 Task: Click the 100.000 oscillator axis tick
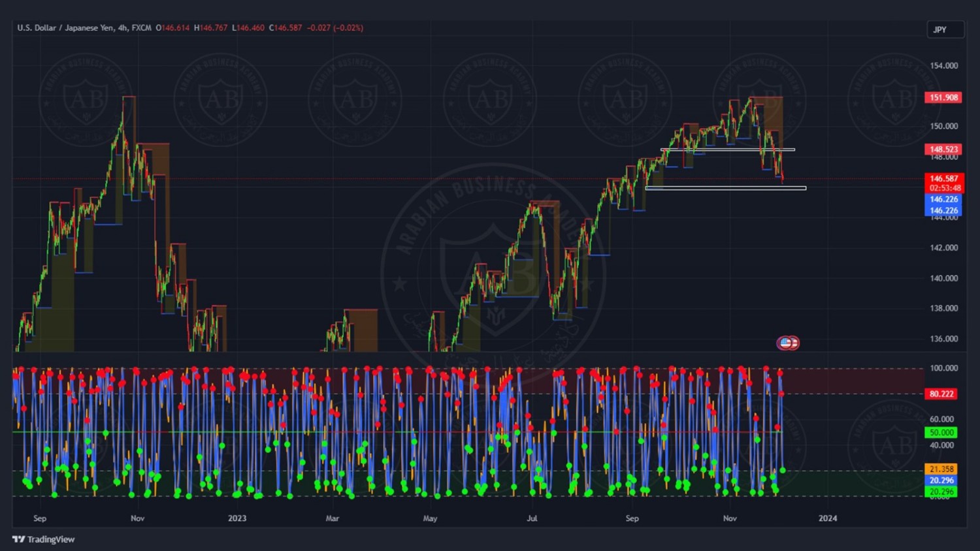[943, 368]
